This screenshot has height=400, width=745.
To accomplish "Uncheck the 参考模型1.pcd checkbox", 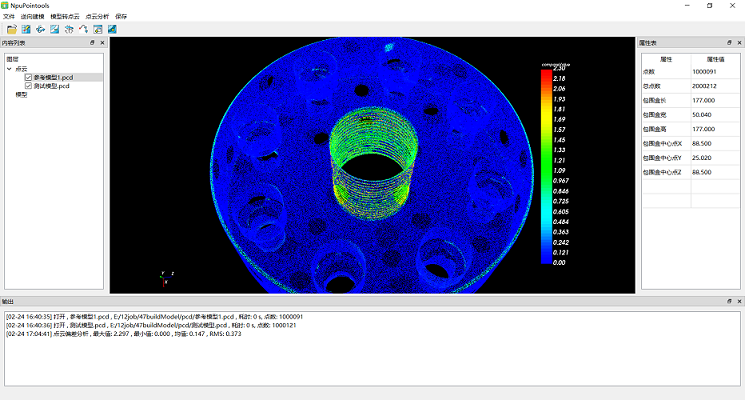I will click(29, 77).
